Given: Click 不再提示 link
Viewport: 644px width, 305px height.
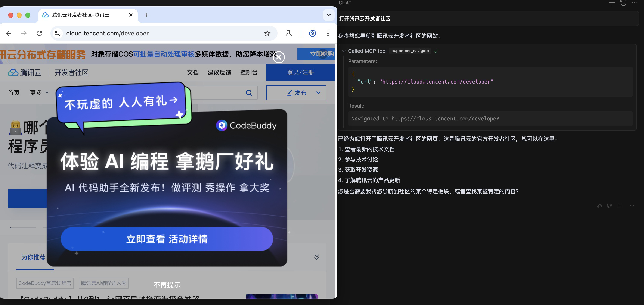Looking at the screenshot, I should (167, 285).
